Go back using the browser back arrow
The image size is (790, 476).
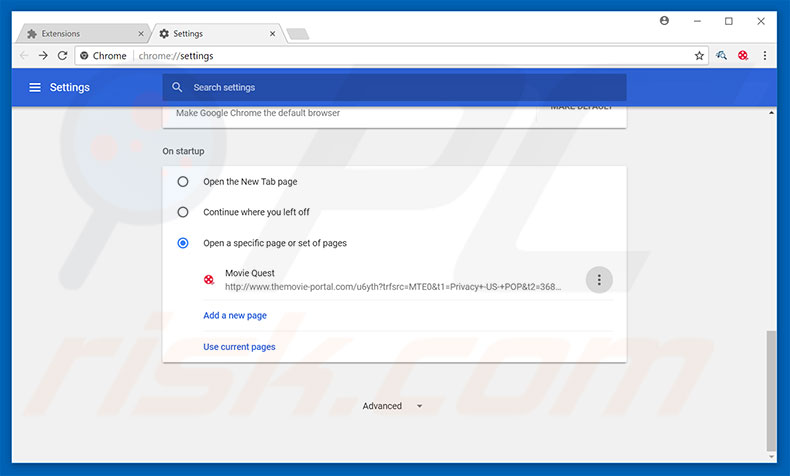(x=24, y=55)
